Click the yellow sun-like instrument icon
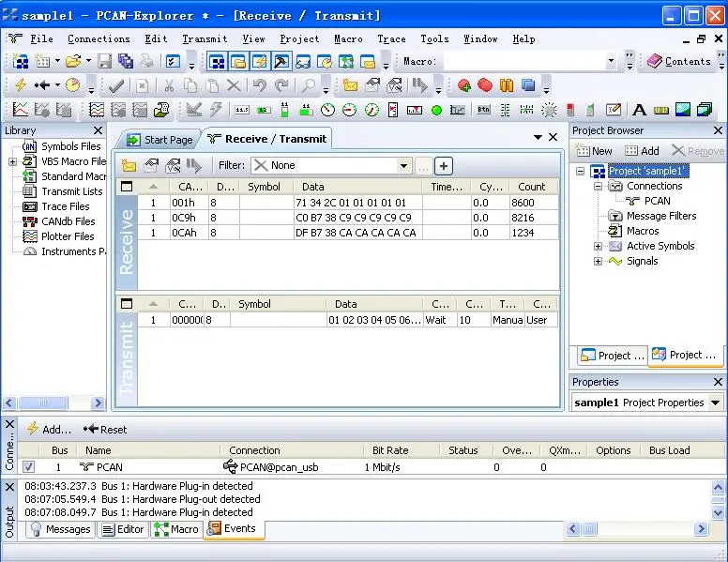The image size is (728, 562). pos(549,110)
